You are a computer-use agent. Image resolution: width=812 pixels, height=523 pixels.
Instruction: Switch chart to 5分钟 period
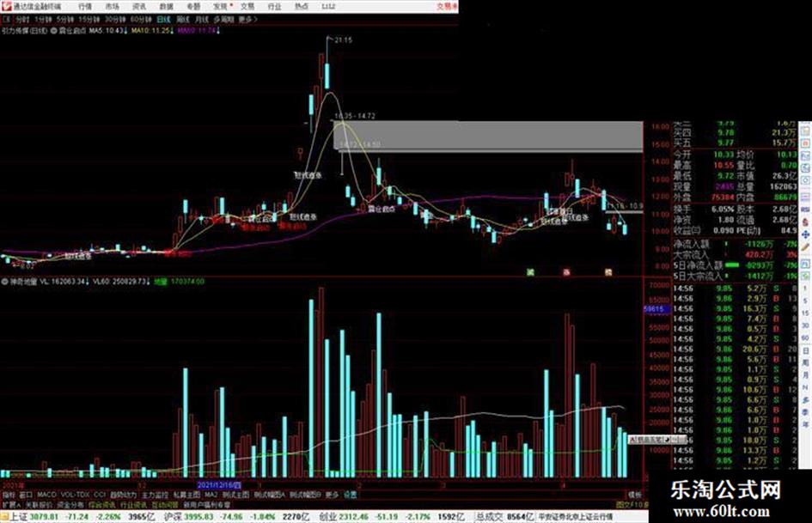tap(64, 19)
